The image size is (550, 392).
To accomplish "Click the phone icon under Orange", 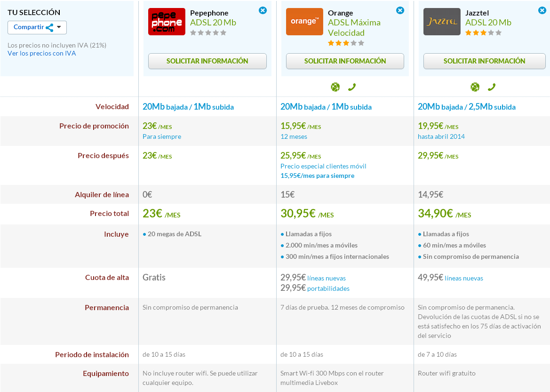I will pos(352,87).
